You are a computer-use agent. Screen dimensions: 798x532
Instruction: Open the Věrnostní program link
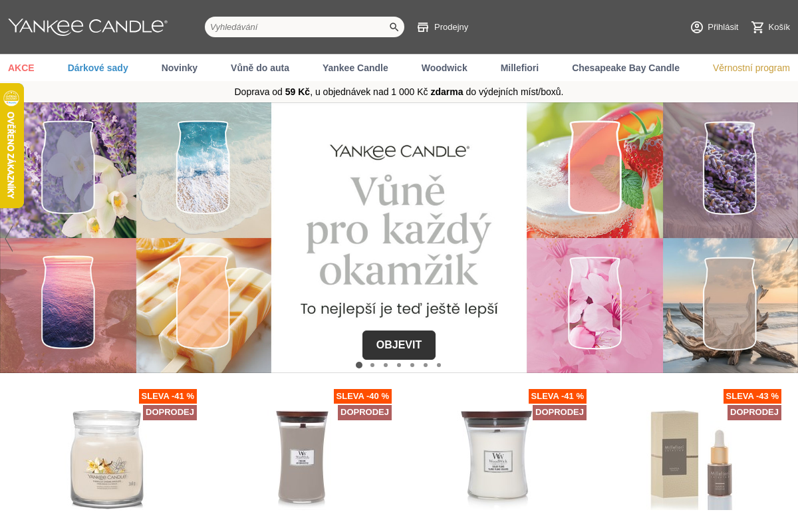click(751, 68)
